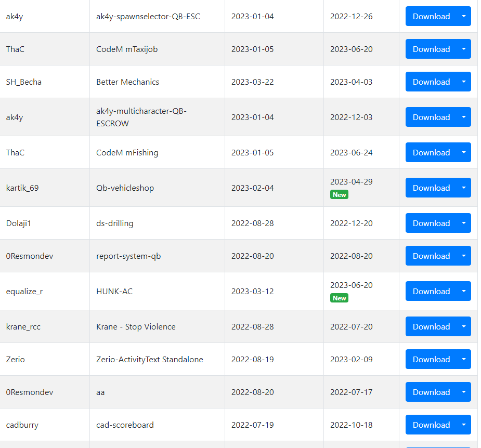Select date 2022-10-18 in cad-scoreboard row

click(351, 425)
